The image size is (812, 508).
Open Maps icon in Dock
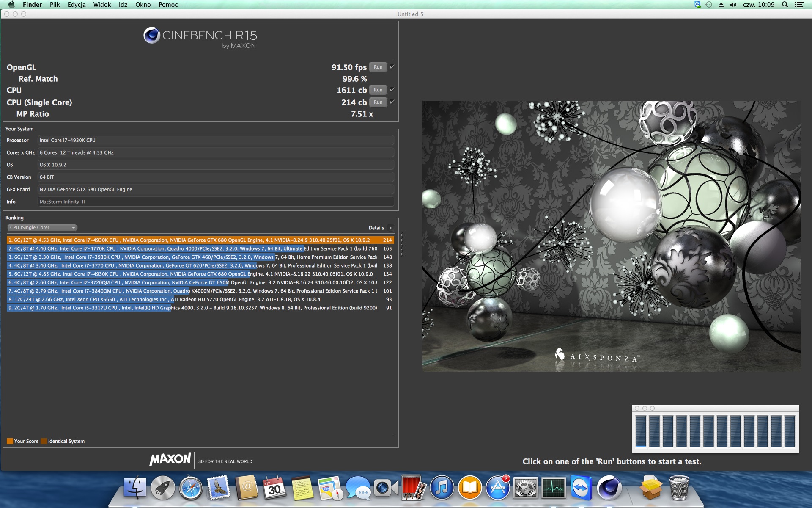[x=330, y=488]
